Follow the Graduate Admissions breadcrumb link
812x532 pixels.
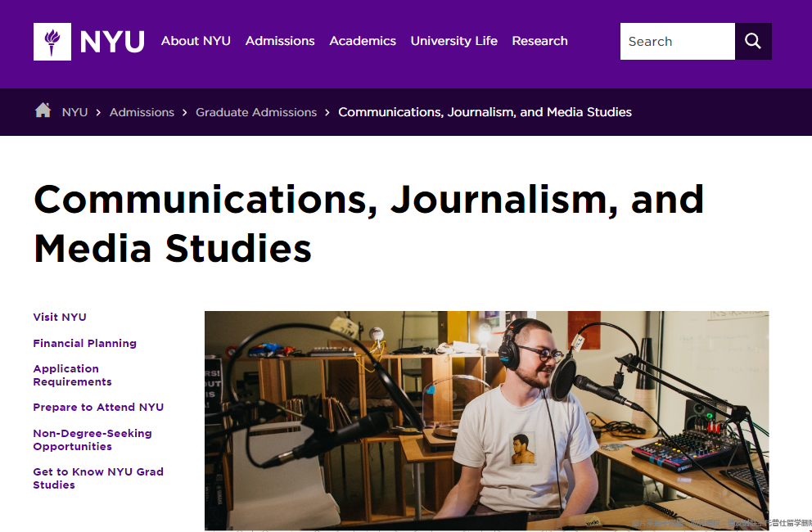pos(256,112)
